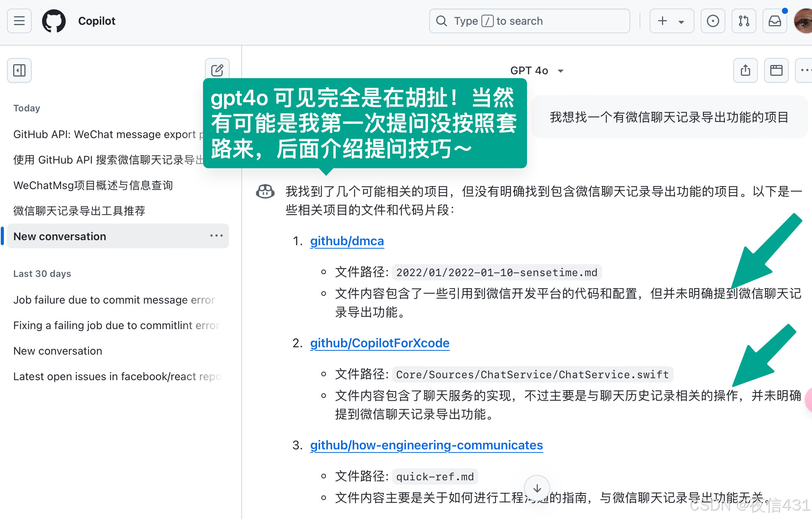
Task: Open the github/dmca repository link
Action: pyautogui.click(x=347, y=241)
